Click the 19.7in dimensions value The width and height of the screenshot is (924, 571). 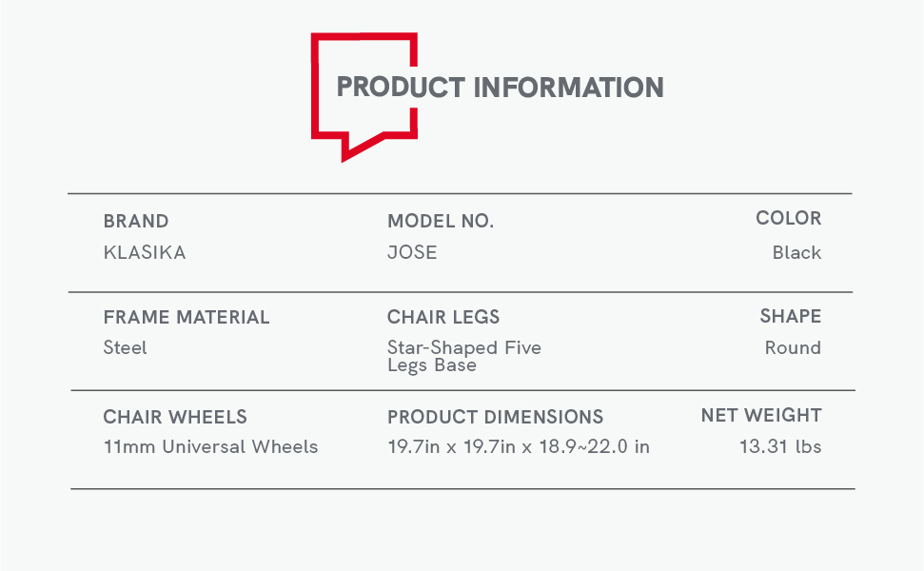[x=518, y=447]
